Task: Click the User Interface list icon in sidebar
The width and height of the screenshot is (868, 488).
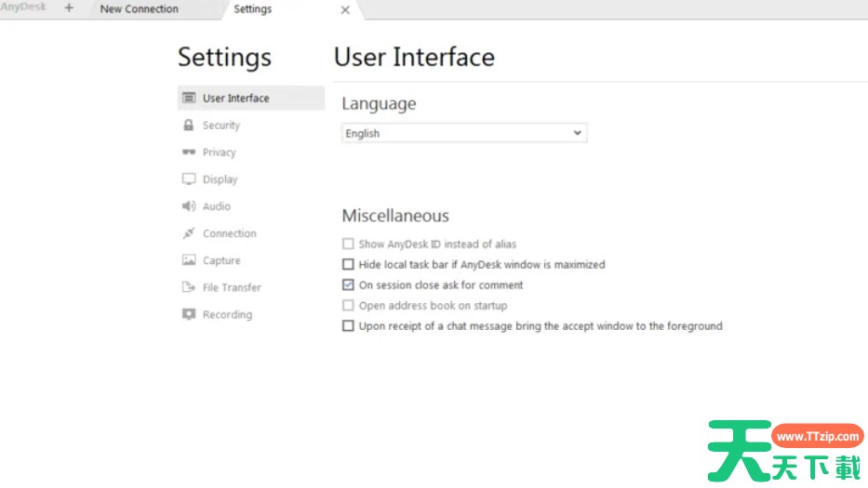Action: tap(189, 98)
